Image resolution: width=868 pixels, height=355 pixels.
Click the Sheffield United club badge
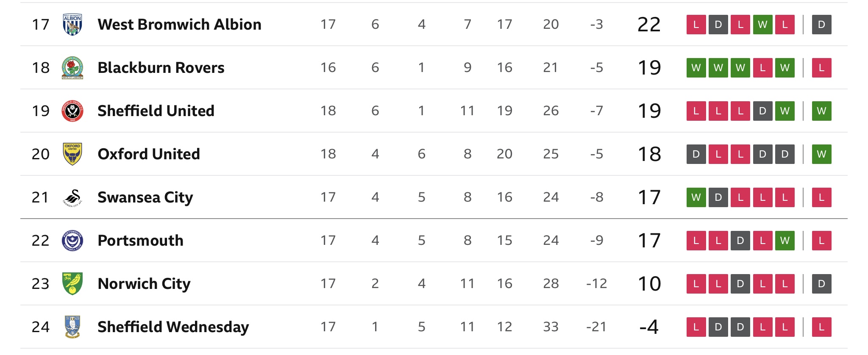(x=72, y=111)
